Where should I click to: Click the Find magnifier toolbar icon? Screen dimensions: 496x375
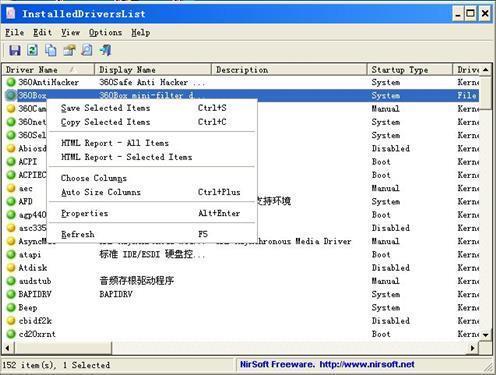coord(87,50)
